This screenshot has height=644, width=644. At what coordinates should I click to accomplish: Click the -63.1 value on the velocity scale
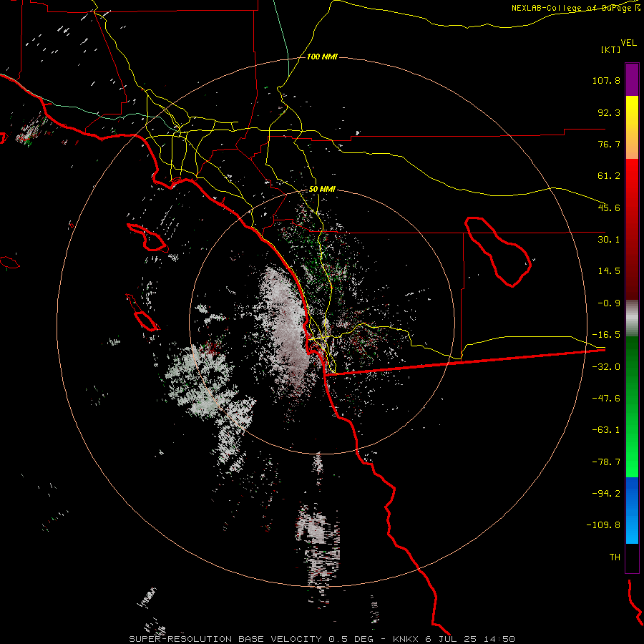pyautogui.click(x=606, y=430)
